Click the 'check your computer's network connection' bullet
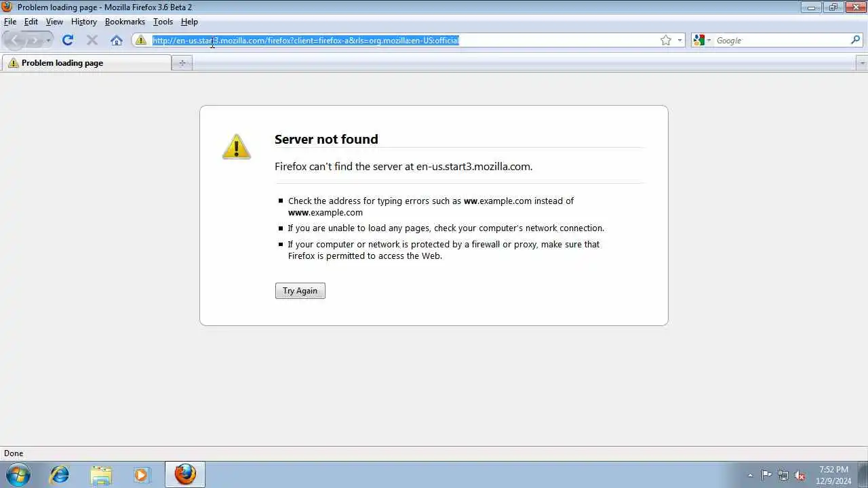 pyautogui.click(x=446, y=228)
